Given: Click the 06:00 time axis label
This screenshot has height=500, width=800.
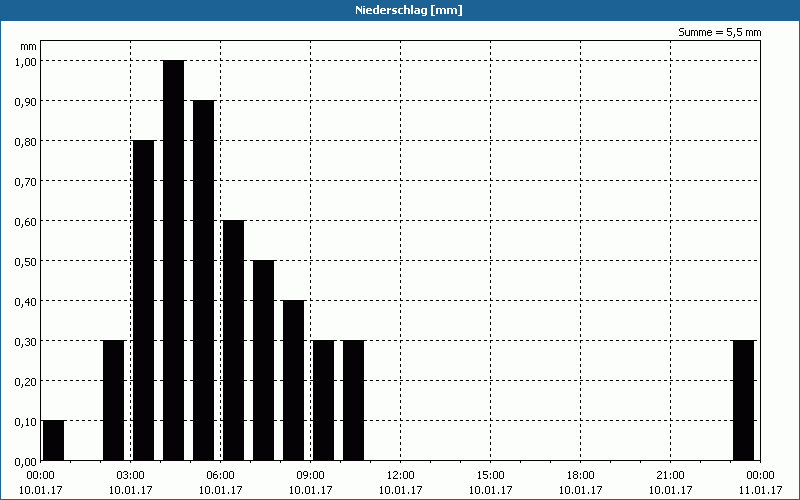Looking at the screenshot, I should tap(220, 476).
